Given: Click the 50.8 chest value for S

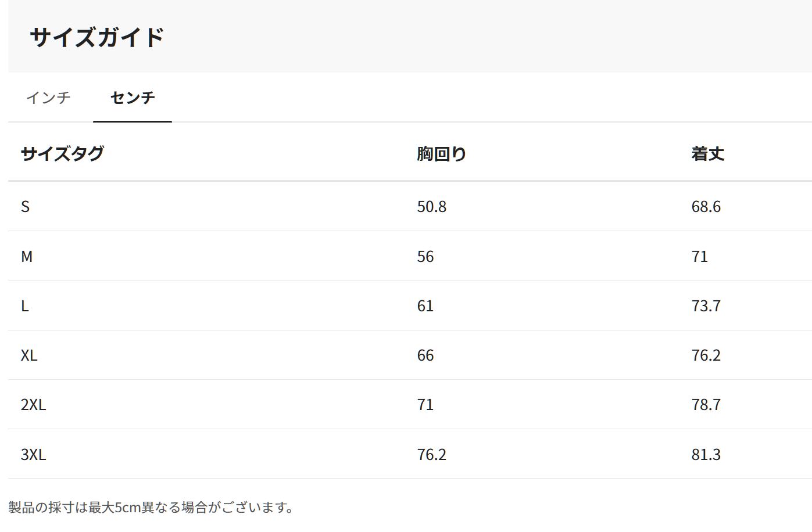Looking at the screenshot, I should [431, 207].
